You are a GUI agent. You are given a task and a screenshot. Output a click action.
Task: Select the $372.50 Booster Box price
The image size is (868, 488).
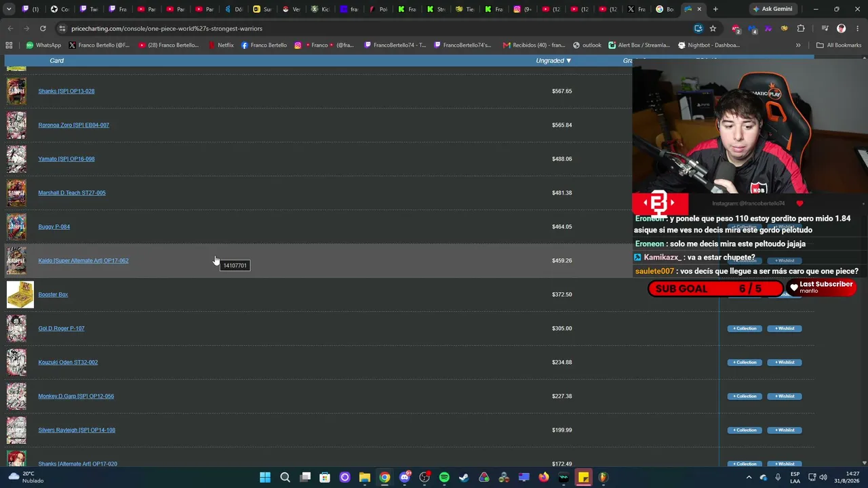(561, 294)
